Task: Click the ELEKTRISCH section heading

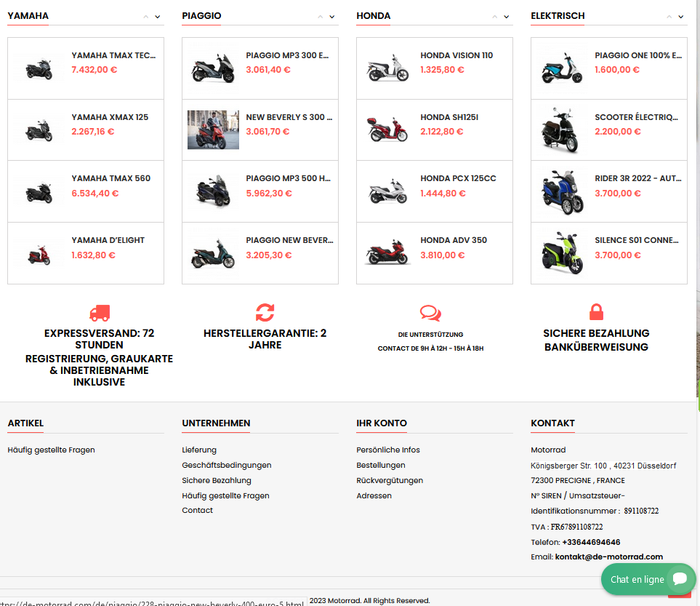Action: (x=558, y=16)
